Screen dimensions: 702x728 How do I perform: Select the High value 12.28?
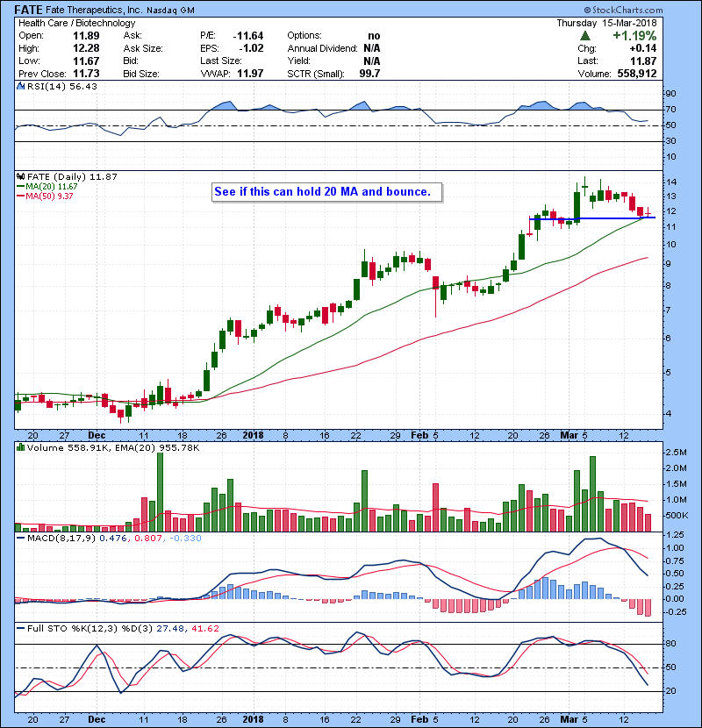pyautogui.click(x=86, y=48)
